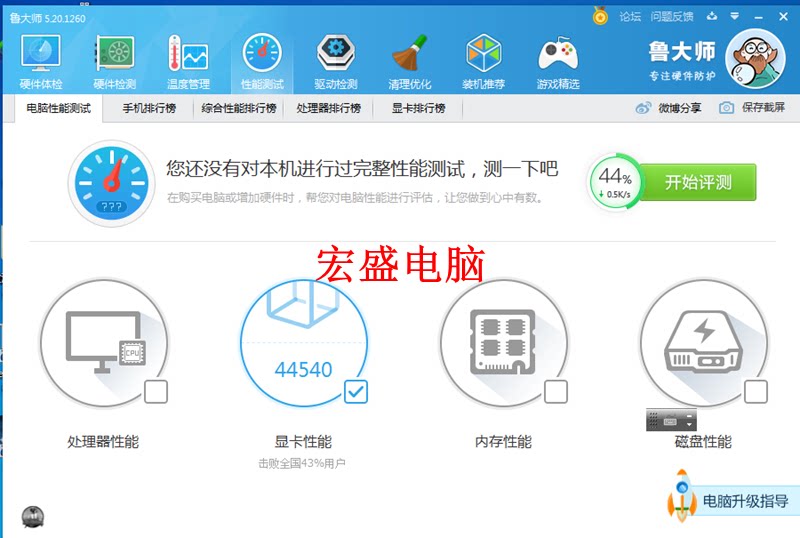Click the 44% download progress ring
Viewport: 800px width, 538px height.
[x=614, y=182]
